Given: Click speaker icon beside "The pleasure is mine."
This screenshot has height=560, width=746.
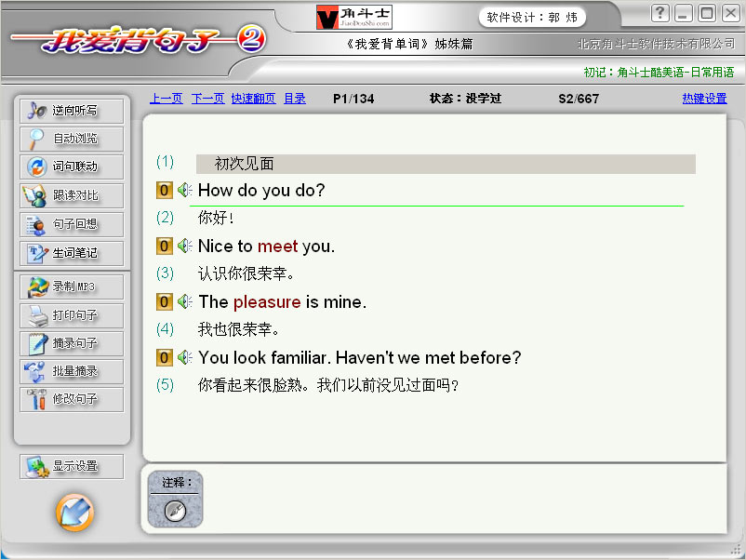Looking at the screenshot, I should [184, 301].
